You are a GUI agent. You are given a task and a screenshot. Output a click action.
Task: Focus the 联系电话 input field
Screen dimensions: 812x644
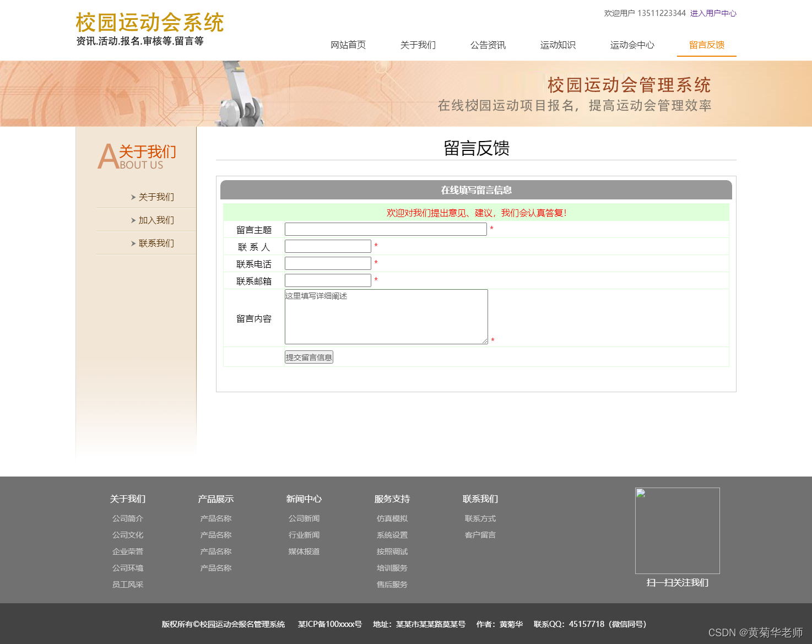pos(328,263)
